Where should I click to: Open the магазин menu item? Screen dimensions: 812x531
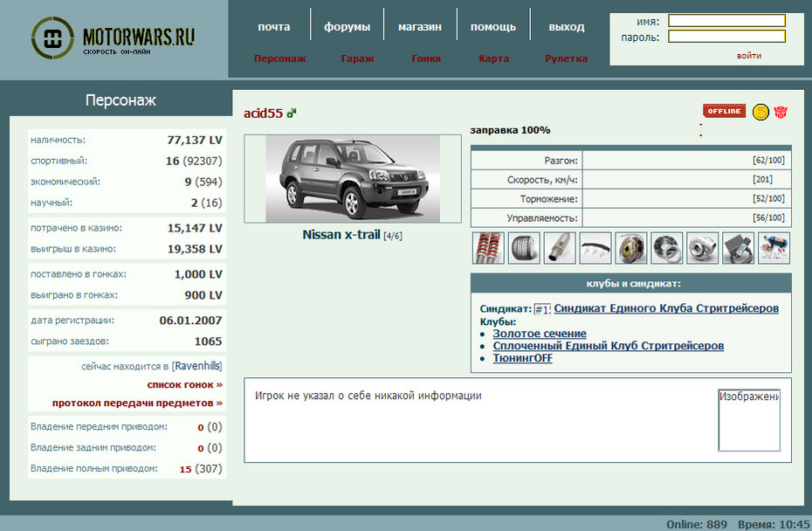[x=420, y=27]
